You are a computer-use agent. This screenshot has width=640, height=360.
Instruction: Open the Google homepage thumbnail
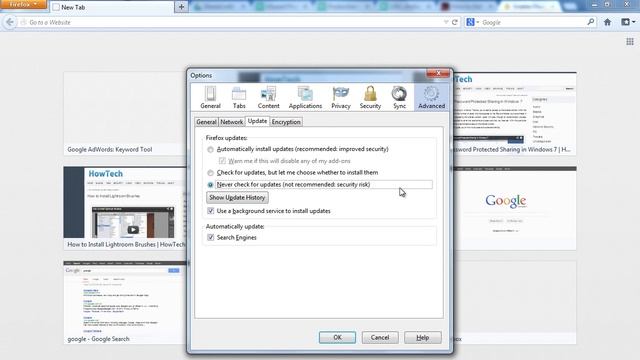[x=514, y=208]
